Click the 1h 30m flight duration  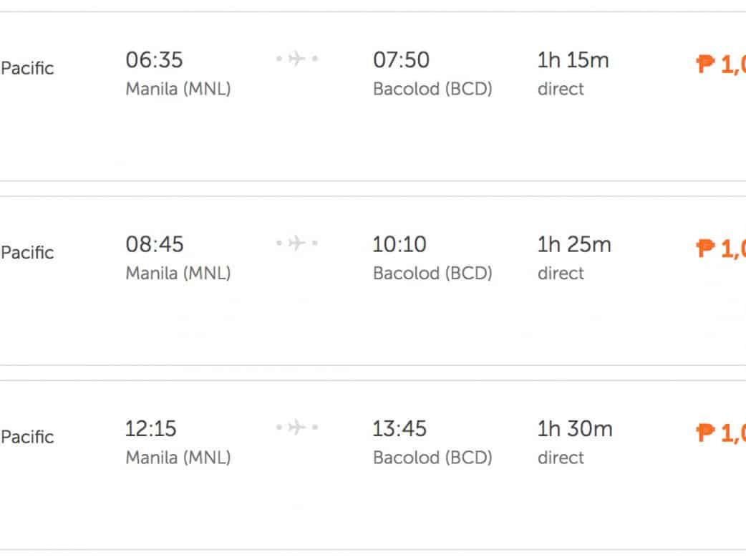[575, 429]
